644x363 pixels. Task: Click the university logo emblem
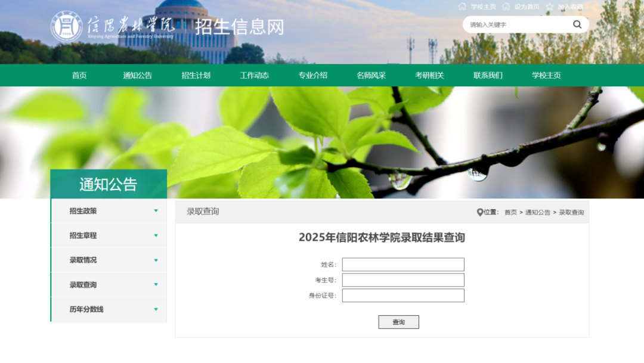pos(66,27)
